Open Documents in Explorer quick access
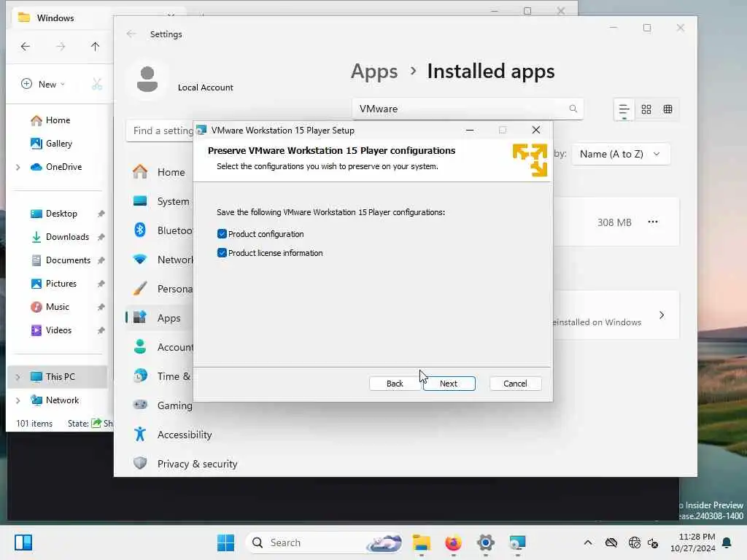 click(x=68, y=260)
